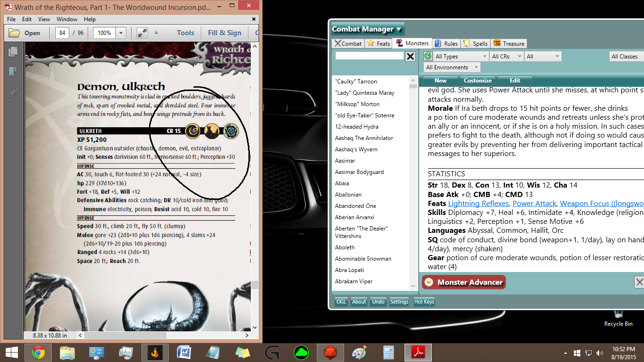
Task: Open Sticky Notes from the taskbar
Action: tap(243, 353)
